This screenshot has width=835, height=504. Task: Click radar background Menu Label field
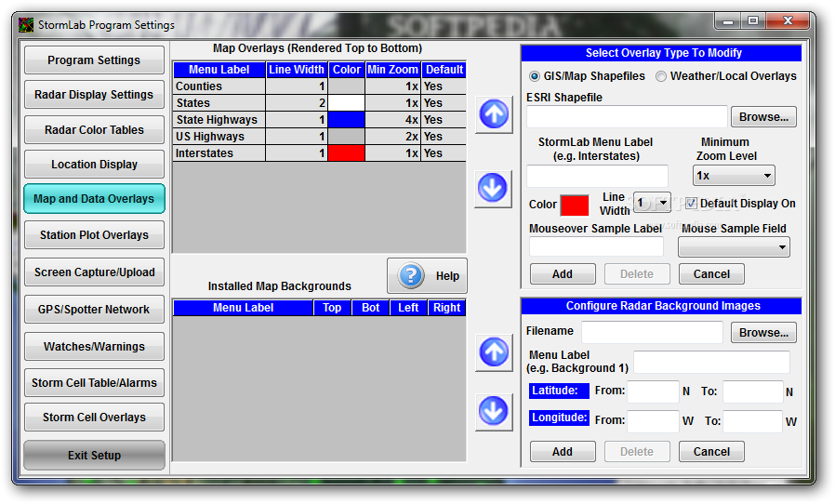(711, 363)
